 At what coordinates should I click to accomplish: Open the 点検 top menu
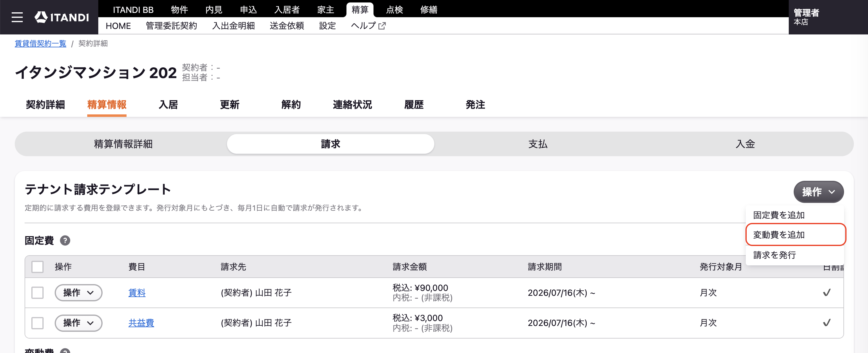(x=394, y=10)
